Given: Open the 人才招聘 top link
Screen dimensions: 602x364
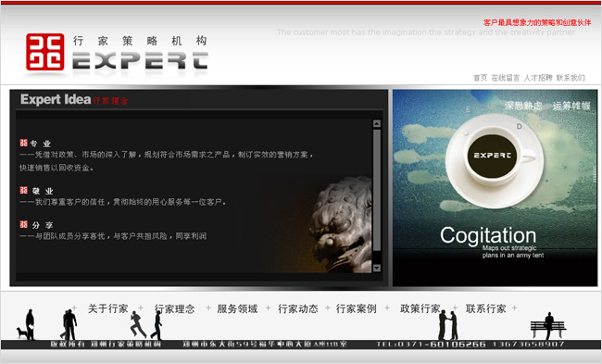Looking at the screenshot, I should [538, 78].
